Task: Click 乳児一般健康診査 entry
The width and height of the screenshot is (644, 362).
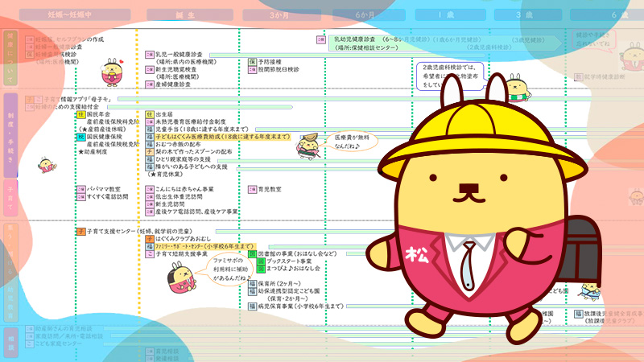Action: 179,54
